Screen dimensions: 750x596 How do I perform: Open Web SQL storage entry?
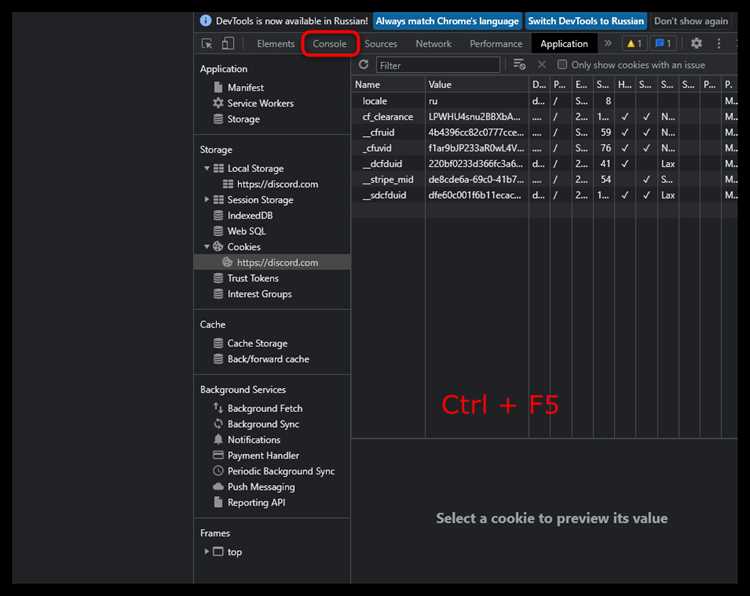tap(239, 232)
